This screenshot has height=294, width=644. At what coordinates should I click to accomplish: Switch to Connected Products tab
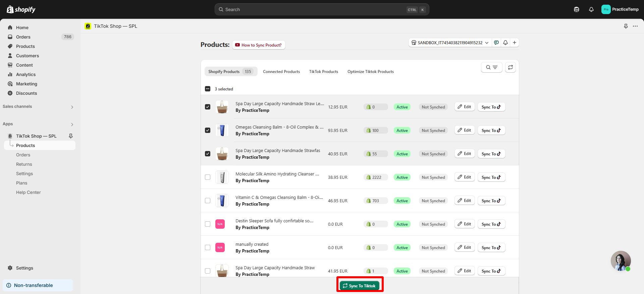coord(281,71)
